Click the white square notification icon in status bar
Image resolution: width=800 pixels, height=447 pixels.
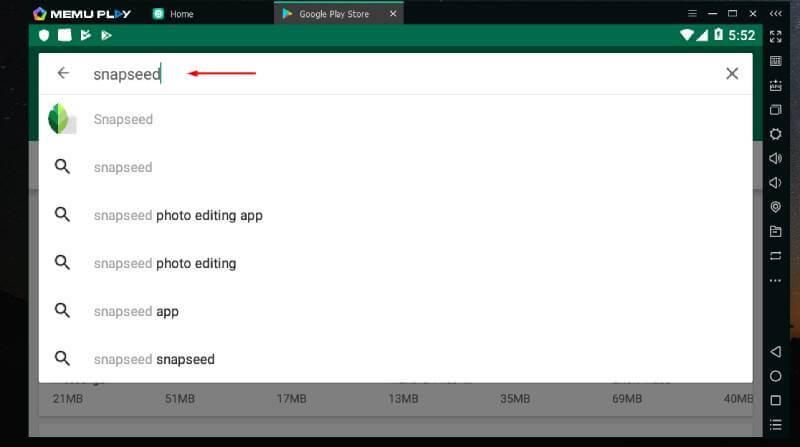[x=65, y=35]
